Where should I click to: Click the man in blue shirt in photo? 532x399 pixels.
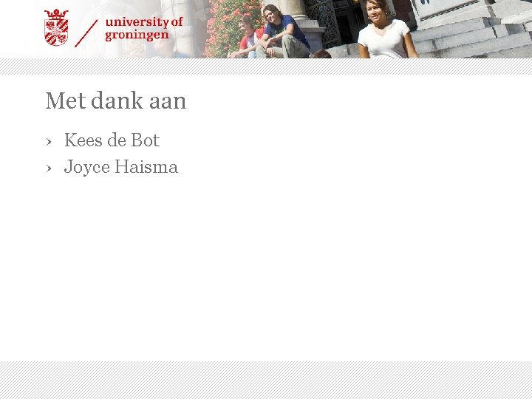pyautogui.click(x=282, y=33)
